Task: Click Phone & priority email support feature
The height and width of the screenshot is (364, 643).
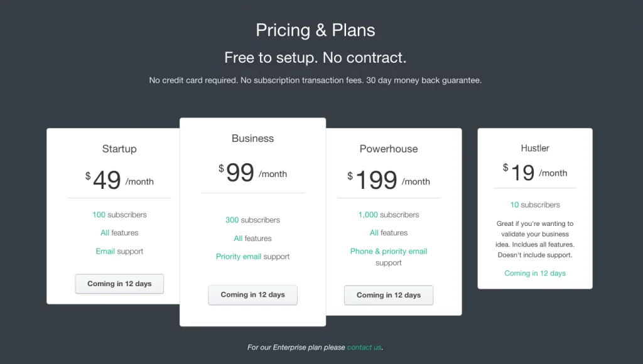Action: [388, 257]
